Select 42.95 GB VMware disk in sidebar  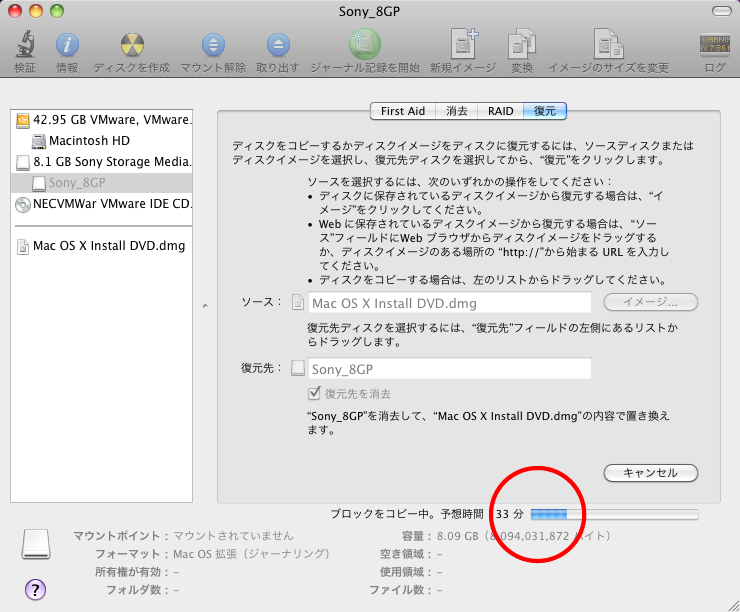[x=101, y=120]
